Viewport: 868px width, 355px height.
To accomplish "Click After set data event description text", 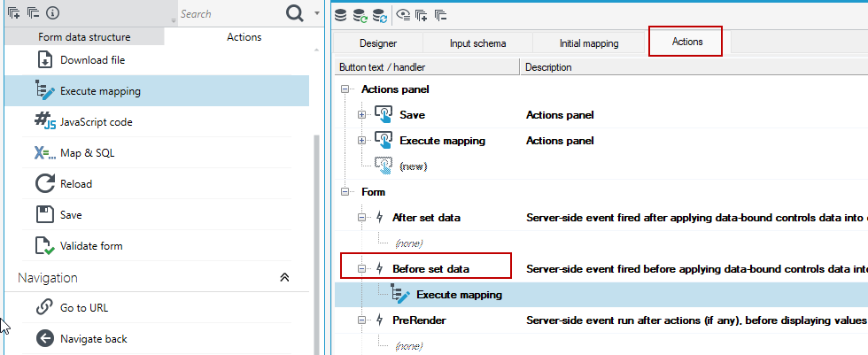I will click(696, 217).
